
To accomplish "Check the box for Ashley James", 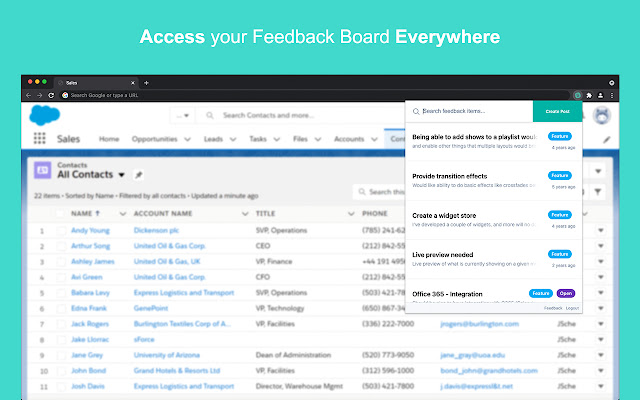I will (61, 262).
